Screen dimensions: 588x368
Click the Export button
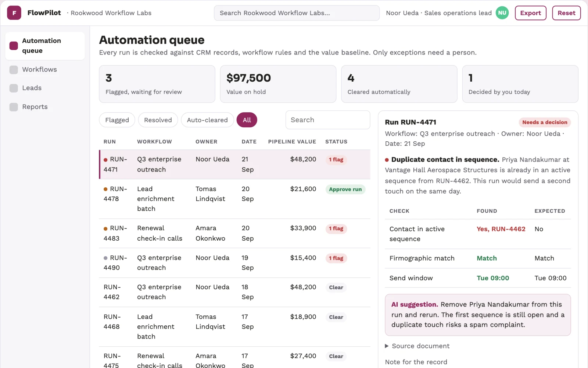click(530, 13)
